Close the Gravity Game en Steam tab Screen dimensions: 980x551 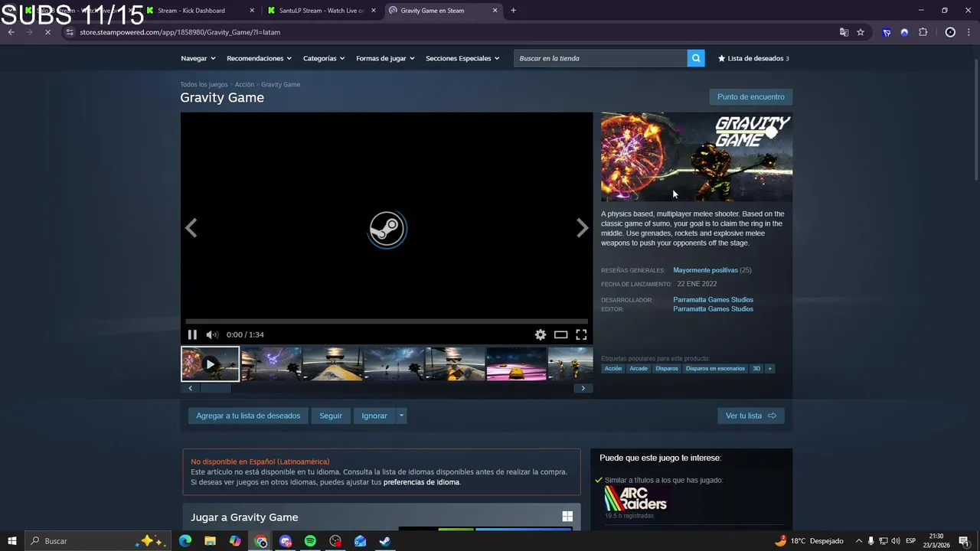coord(495,11)
